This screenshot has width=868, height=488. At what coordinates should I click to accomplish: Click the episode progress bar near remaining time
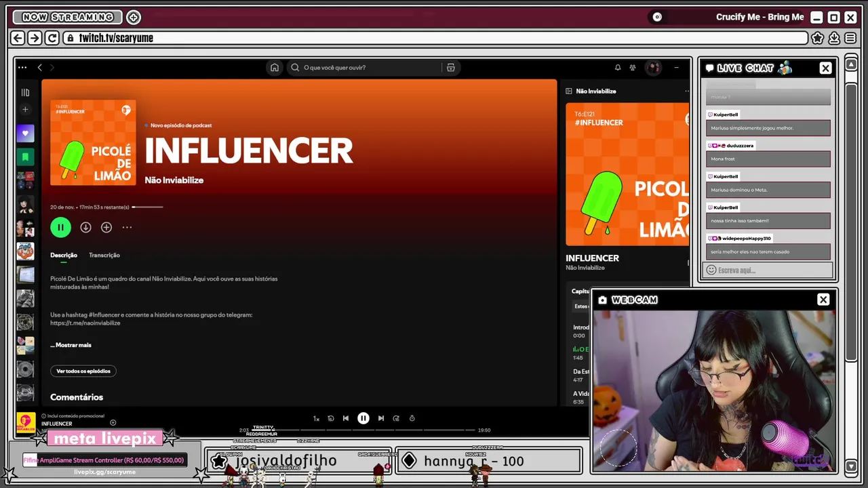(147, 207)
